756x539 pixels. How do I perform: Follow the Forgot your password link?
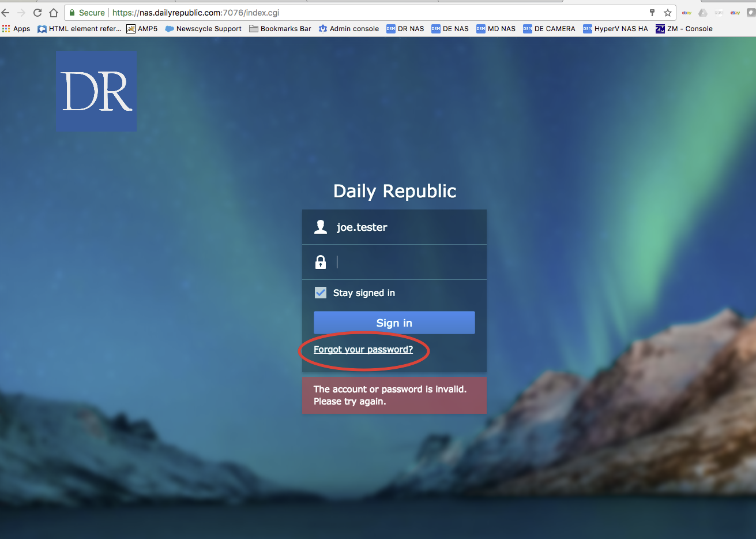[363, 350]
